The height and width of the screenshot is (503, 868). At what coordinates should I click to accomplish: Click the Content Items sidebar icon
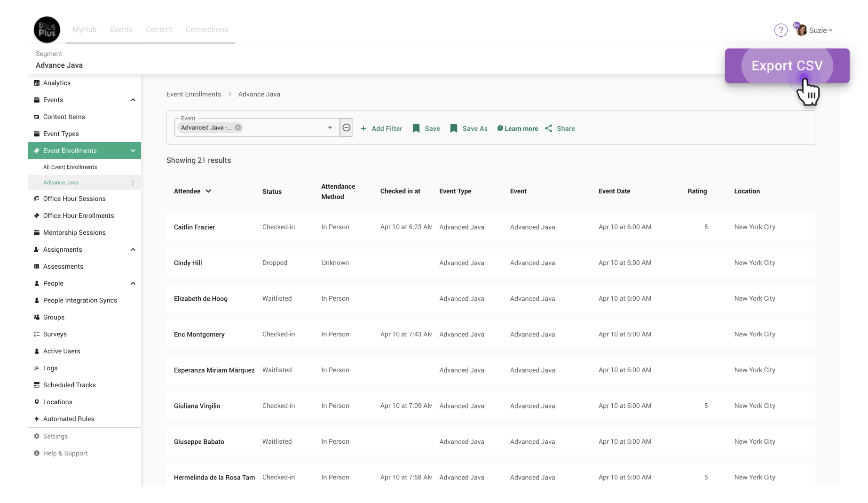pyautogui.click(x=37, y=117)
